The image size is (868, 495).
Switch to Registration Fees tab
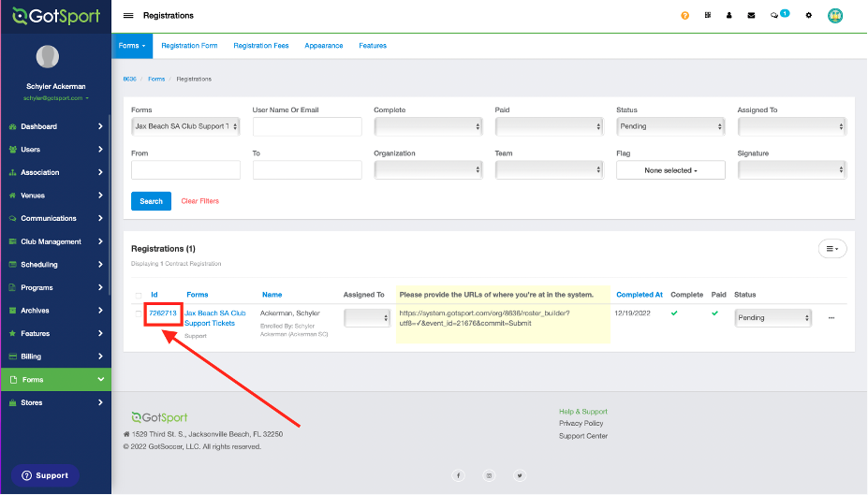click(260, 46)
